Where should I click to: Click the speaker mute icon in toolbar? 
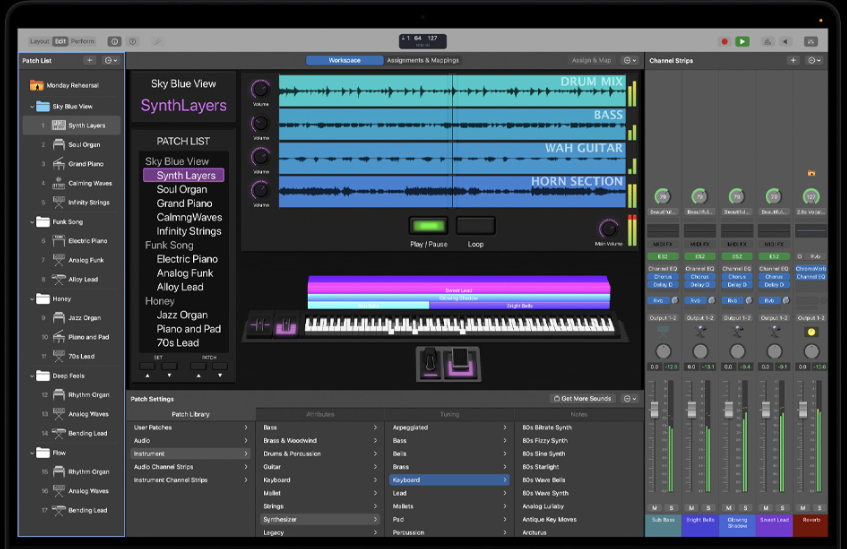pos(785,42)
